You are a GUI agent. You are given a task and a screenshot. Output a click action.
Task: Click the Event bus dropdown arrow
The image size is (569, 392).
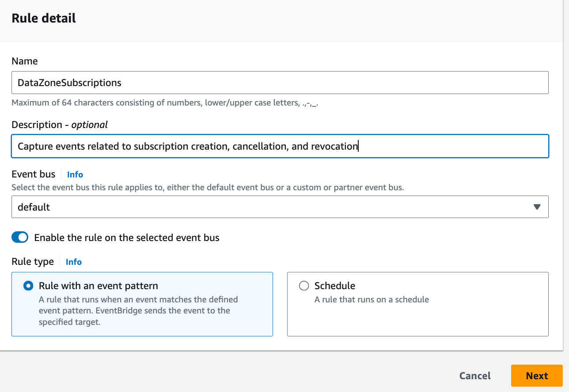pyautogui.click(x=537, y=207)
